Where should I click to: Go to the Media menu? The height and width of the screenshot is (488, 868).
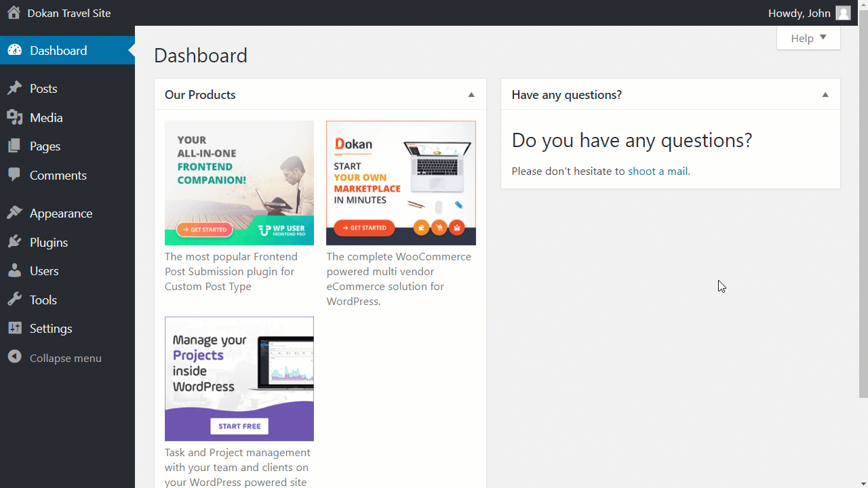(68, 118)
